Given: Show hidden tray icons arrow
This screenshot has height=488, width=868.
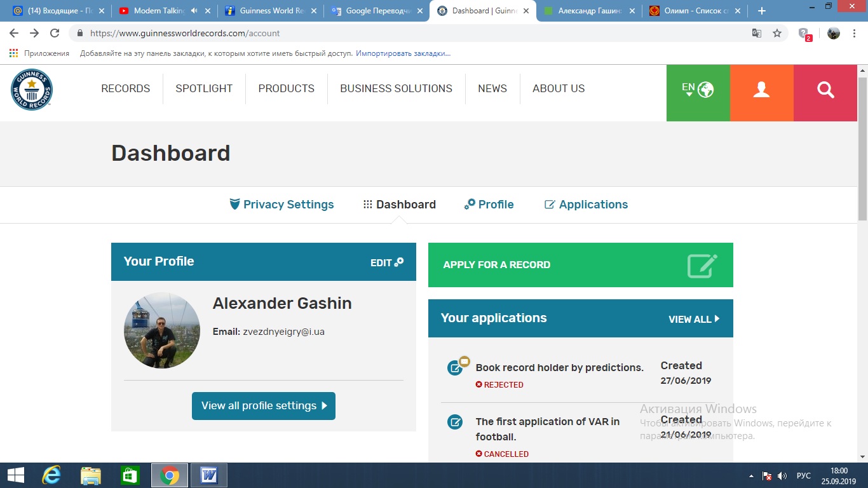Looking at the screenshot, I should click(x=752, y=475).
